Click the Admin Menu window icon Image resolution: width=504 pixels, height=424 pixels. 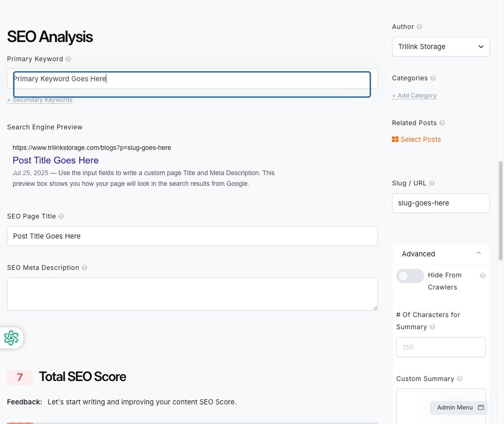[481, 408]
